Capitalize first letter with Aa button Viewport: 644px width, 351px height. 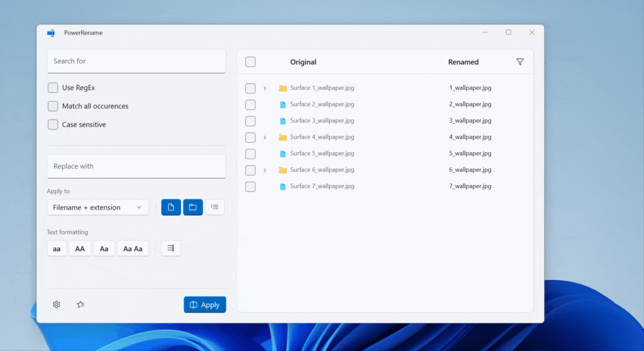tap(104, 248)
